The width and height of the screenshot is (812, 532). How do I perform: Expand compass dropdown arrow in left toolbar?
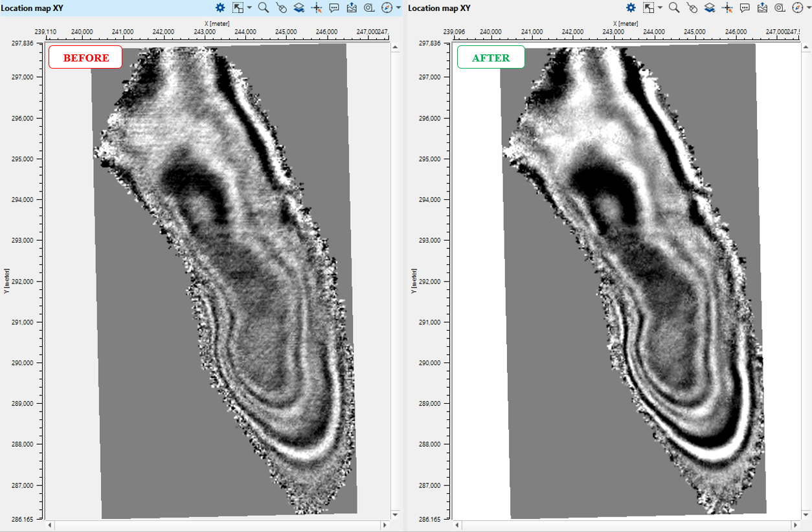(x=398, y=8)
